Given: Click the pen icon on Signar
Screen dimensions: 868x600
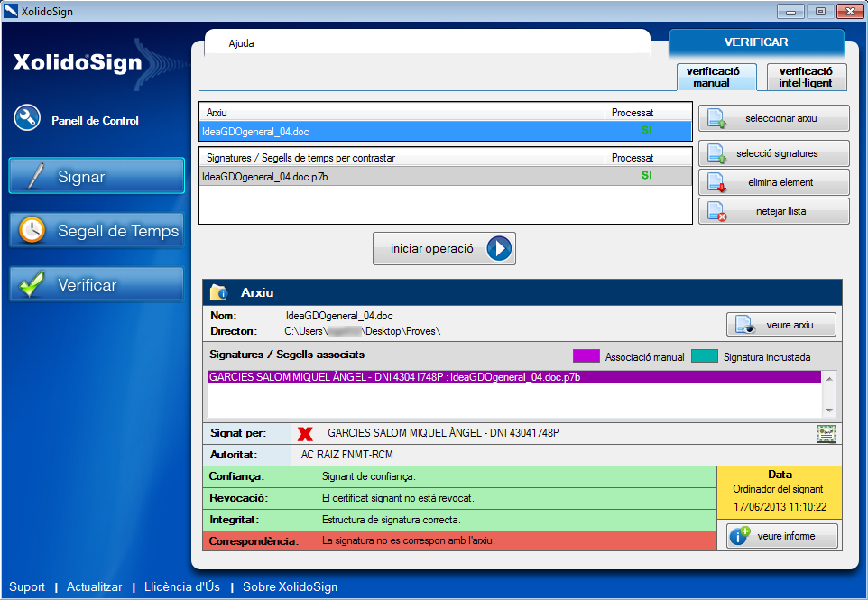Looking at the screenshot, I should pos(35,176).
